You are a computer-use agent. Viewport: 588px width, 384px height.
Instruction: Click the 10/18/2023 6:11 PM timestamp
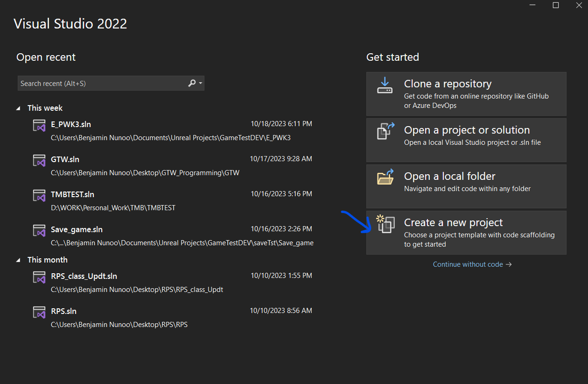(x=281, y=124)
